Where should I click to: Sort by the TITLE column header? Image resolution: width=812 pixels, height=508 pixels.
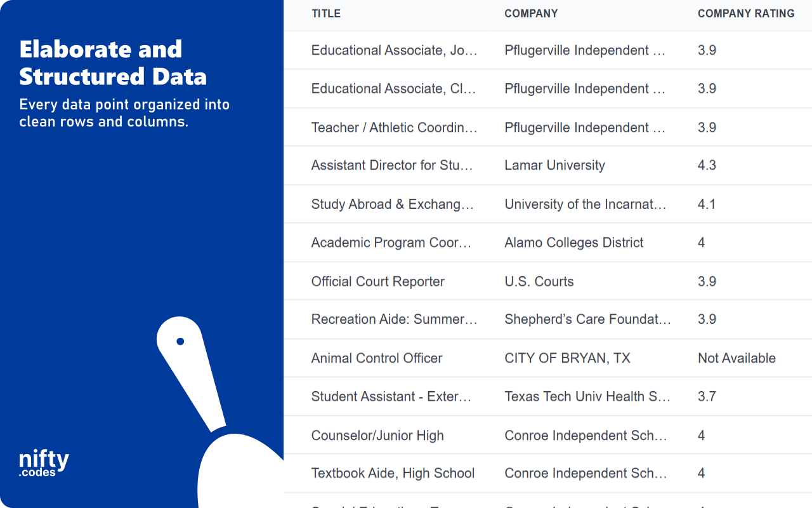click(x=326, y=13)
